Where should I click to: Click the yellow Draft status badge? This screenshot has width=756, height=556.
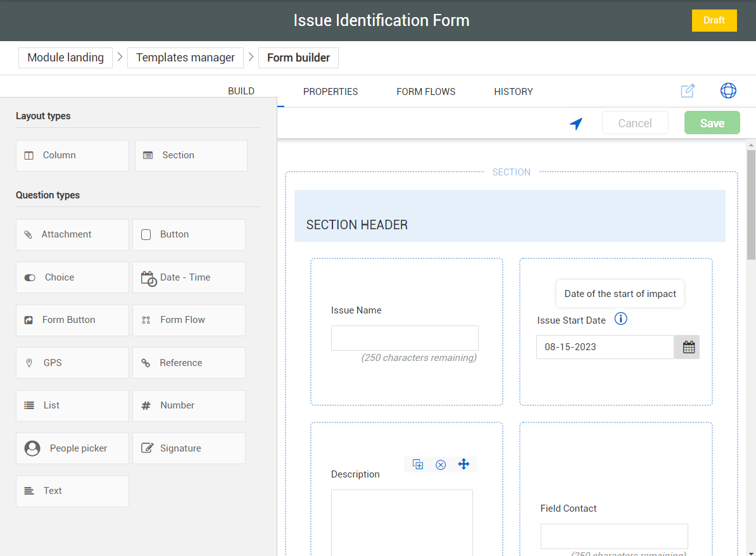click(714, 20)
